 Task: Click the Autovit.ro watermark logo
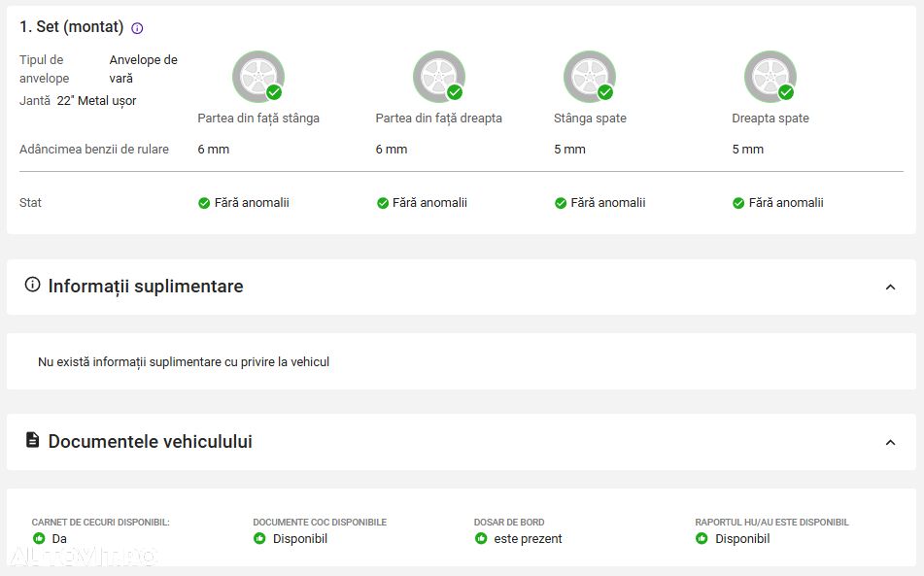pyautogui.click(x=84, y=557)
